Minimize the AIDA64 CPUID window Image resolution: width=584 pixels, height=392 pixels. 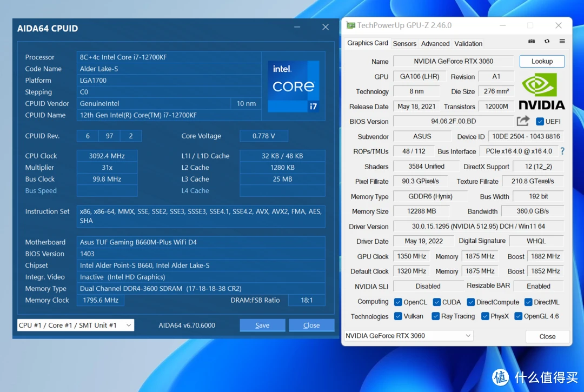(x=297, y=27)
